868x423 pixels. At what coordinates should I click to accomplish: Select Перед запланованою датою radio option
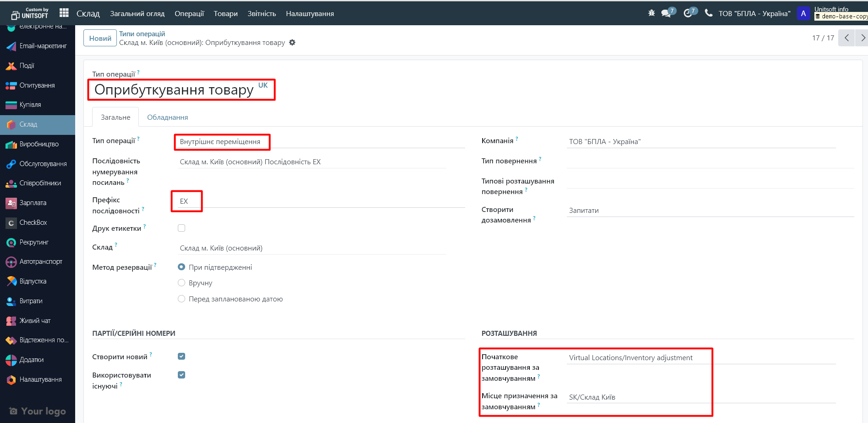(181, 299)
